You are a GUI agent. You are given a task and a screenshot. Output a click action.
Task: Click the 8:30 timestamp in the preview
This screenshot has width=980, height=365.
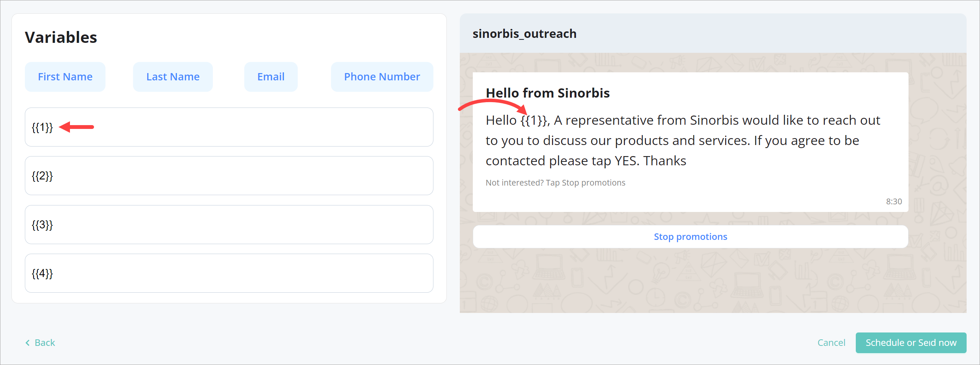894,201
